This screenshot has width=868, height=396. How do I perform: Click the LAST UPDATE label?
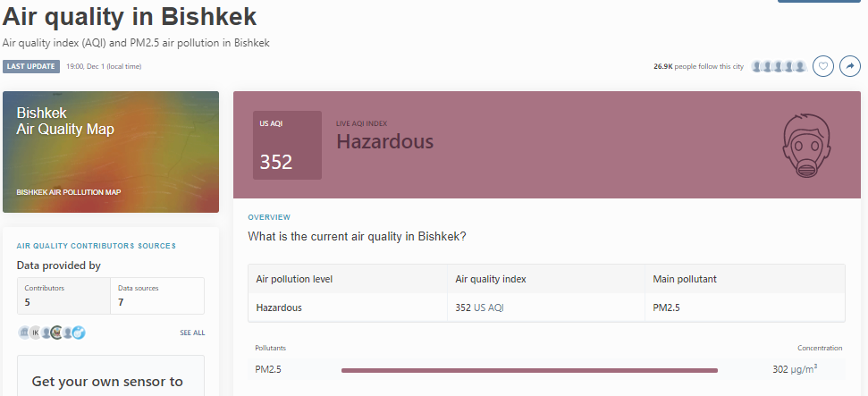tap(31, 66)
